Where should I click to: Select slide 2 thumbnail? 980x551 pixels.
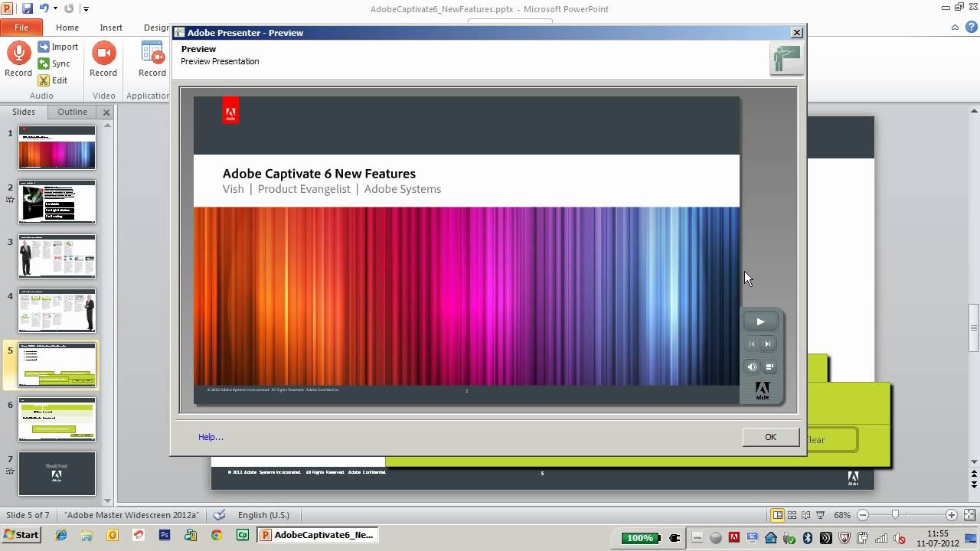57,202
